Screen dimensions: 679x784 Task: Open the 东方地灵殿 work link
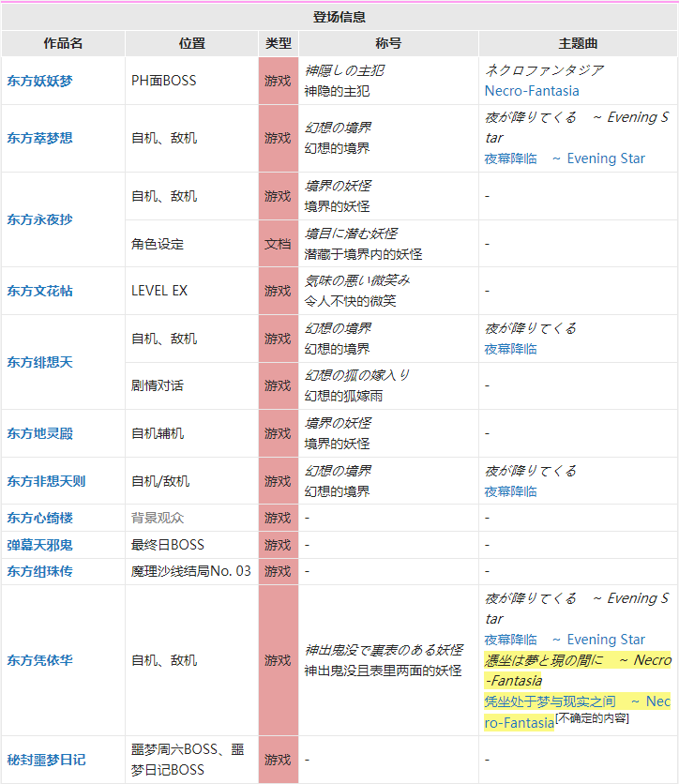tap(39, 433)
